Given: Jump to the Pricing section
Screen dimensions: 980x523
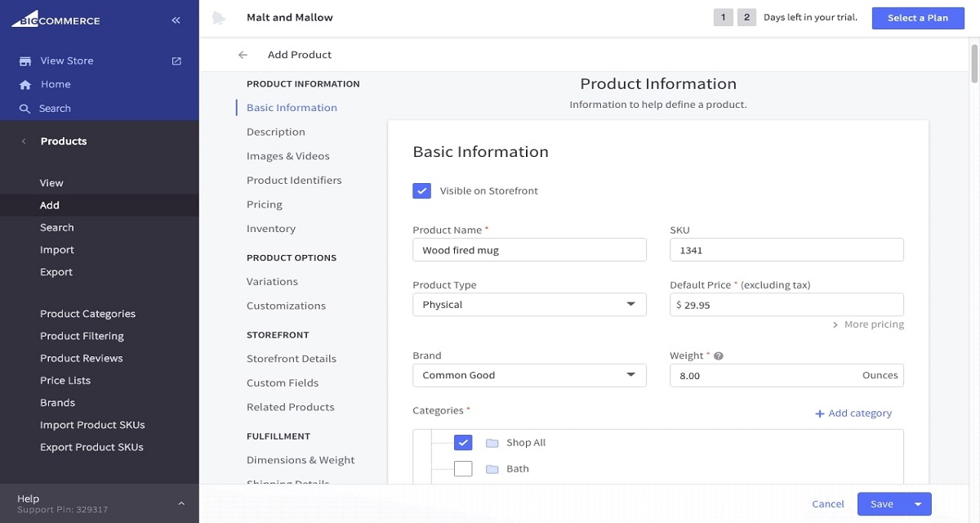Looking at the screenshot, I should pyautogui.click(x=264, y=205).
